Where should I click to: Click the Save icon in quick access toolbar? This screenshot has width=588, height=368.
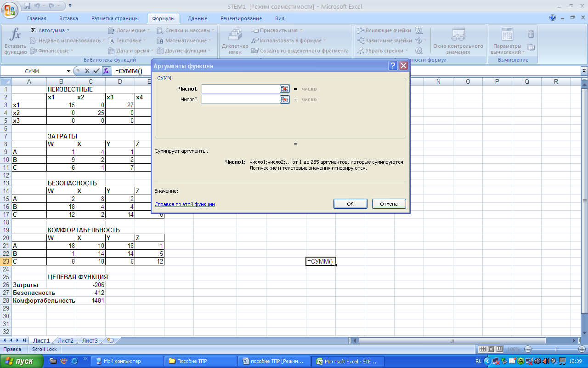[x=27, y=6]
